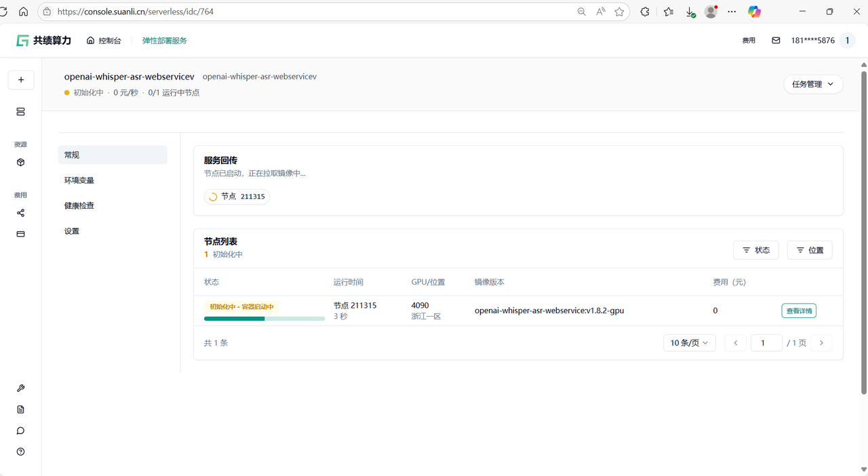Screen dimensions: 868x476
Task: Click the plus icon in left sidebar
Action: (21, 80)
